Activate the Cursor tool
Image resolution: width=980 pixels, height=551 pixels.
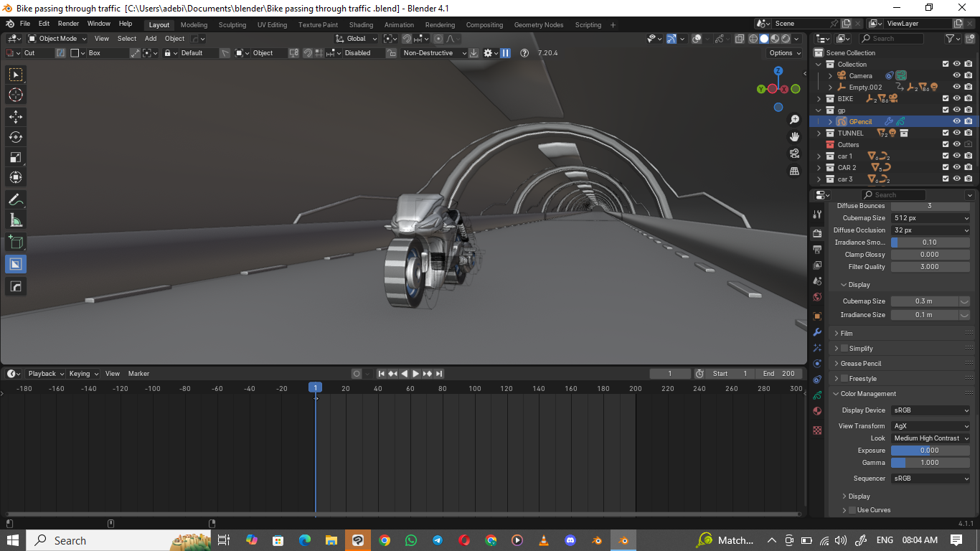point(16,95)
